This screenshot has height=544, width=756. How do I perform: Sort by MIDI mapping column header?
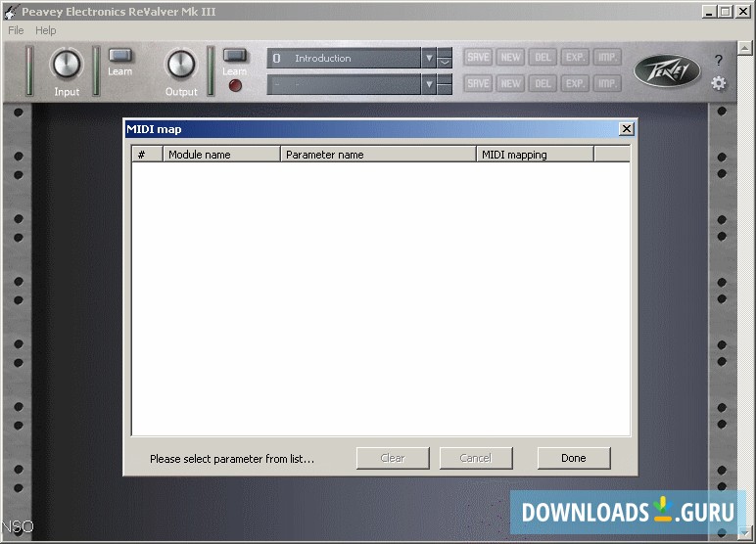536,155
